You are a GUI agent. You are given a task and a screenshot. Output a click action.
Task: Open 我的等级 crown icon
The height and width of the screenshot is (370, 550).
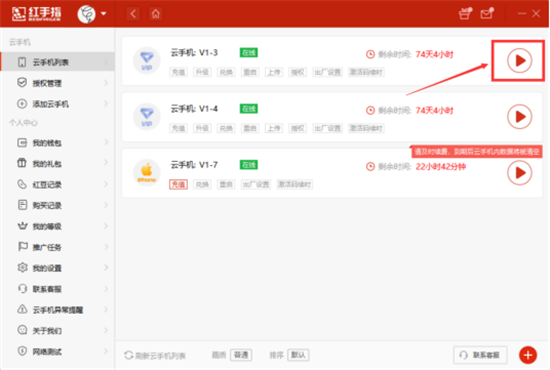(x=22, y=226)
